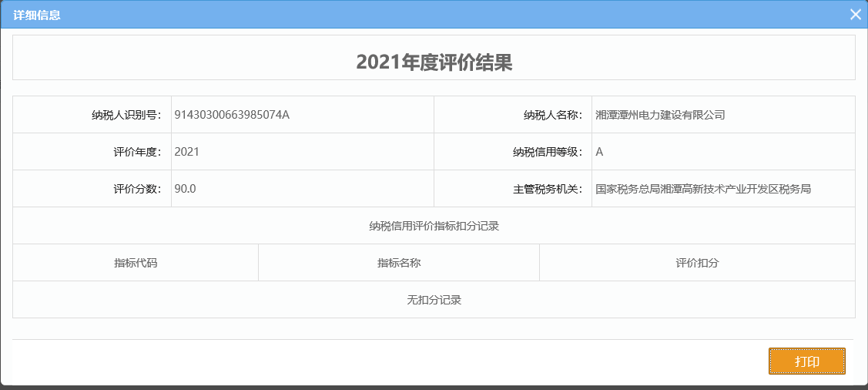
Task: Click the 2021年度评价结果 heading
Action: tap(434, 62)
